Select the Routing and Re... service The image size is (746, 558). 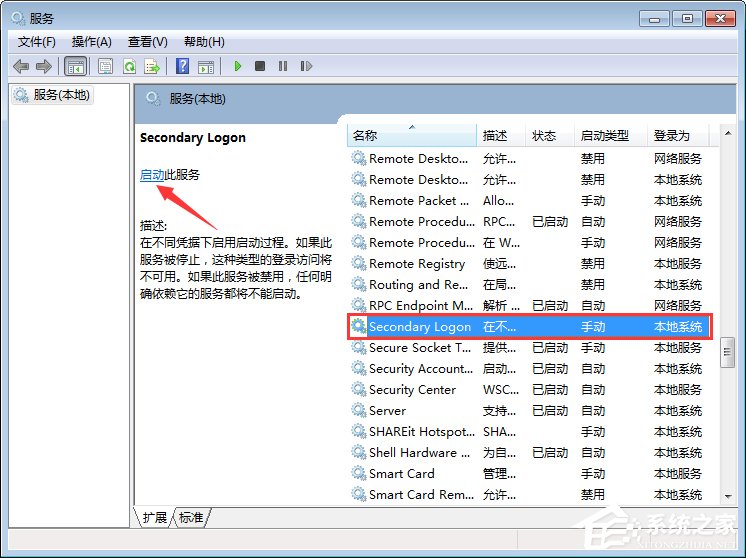(x=530, y=284)
